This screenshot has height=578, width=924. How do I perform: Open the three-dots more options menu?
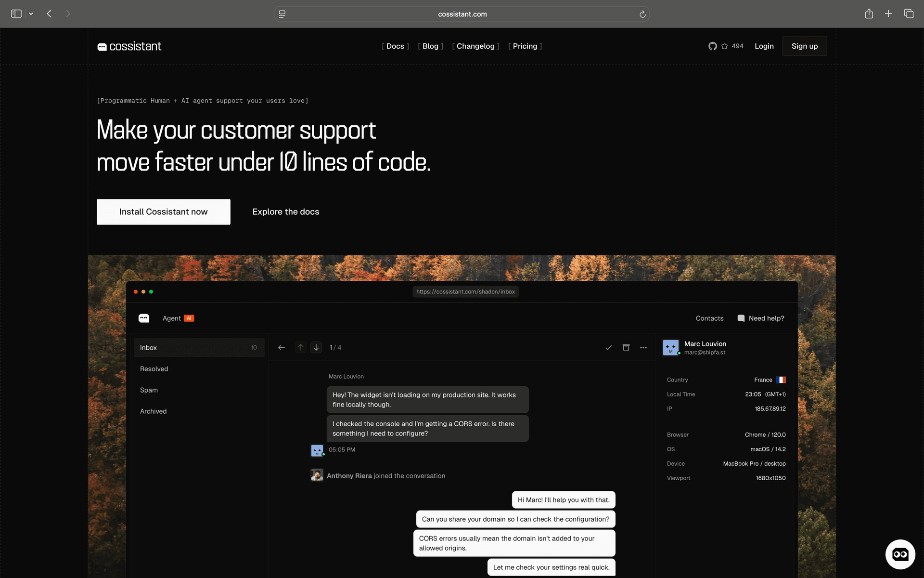[x=643, y=347]
